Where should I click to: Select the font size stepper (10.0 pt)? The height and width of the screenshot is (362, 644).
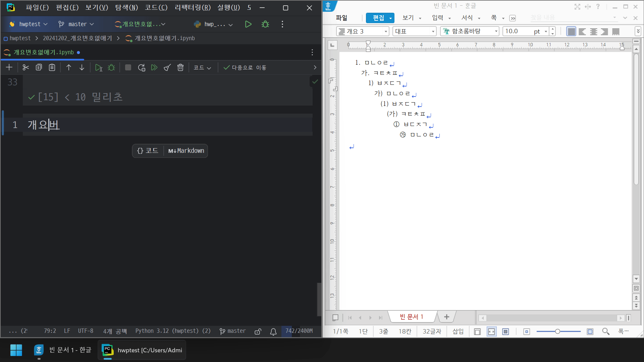(x=552, y=31)
